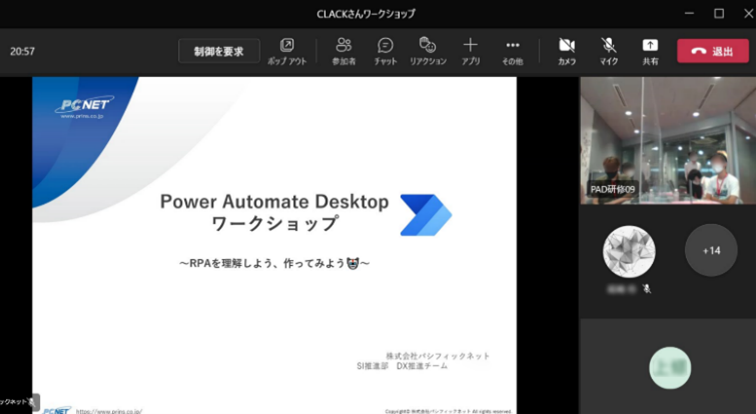Unmute with the マイク button
756x414 pixels.
pyautogui.click(x=608, y=52)
